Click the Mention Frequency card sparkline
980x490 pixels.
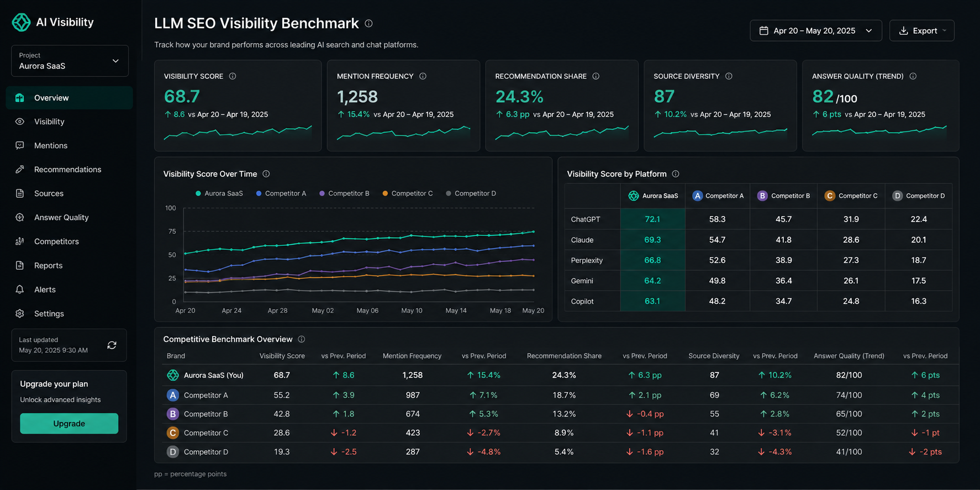[x=404, y=133]
